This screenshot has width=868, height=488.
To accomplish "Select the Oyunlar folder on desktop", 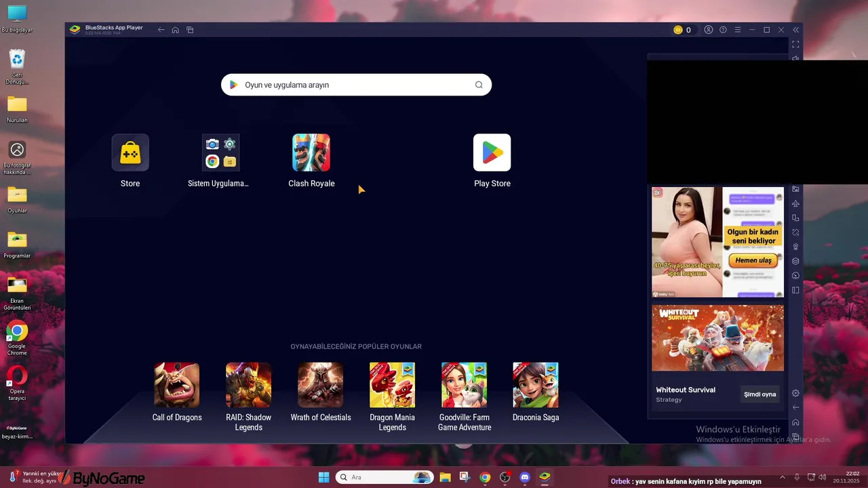I will tap(17, 200).
